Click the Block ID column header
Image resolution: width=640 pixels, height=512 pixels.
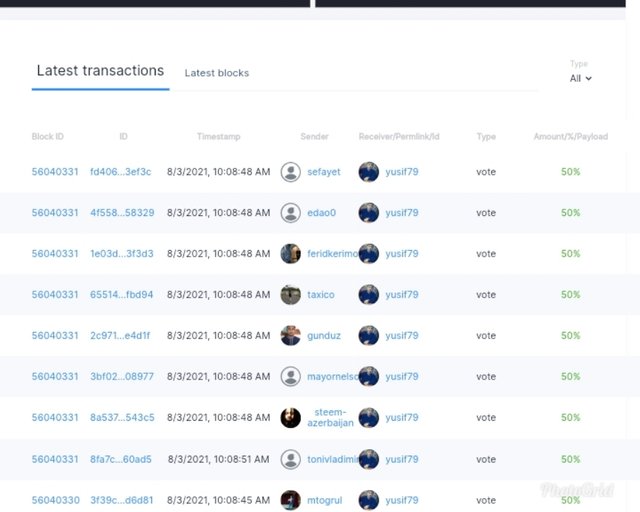[x=48, y=136]
